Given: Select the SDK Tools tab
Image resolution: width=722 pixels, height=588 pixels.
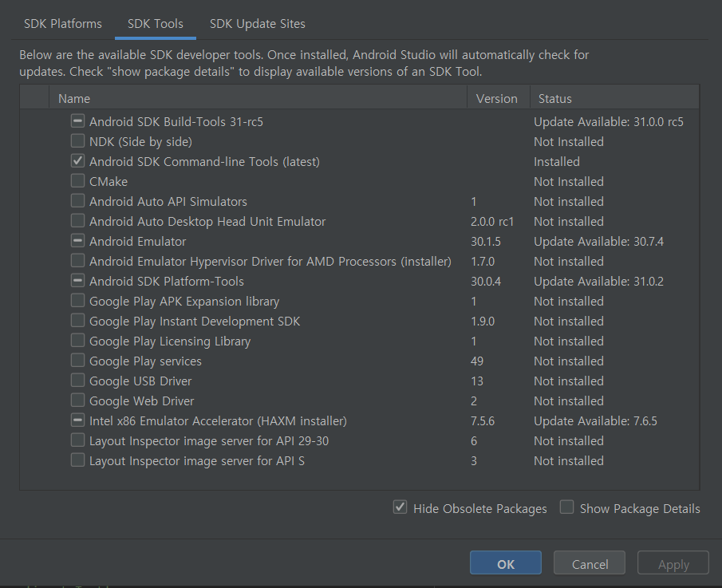Looking at the screenshot, I should (x=156, y=24).
